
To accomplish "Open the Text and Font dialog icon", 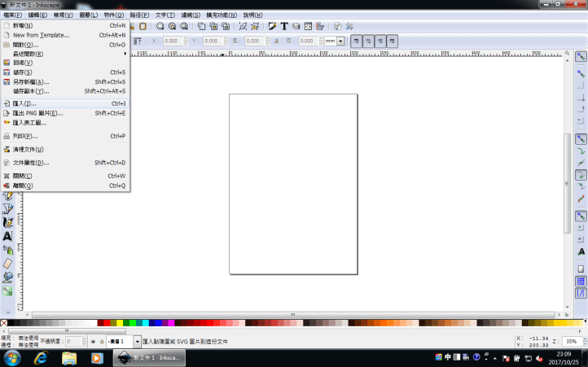I will [x=284, y=26].
